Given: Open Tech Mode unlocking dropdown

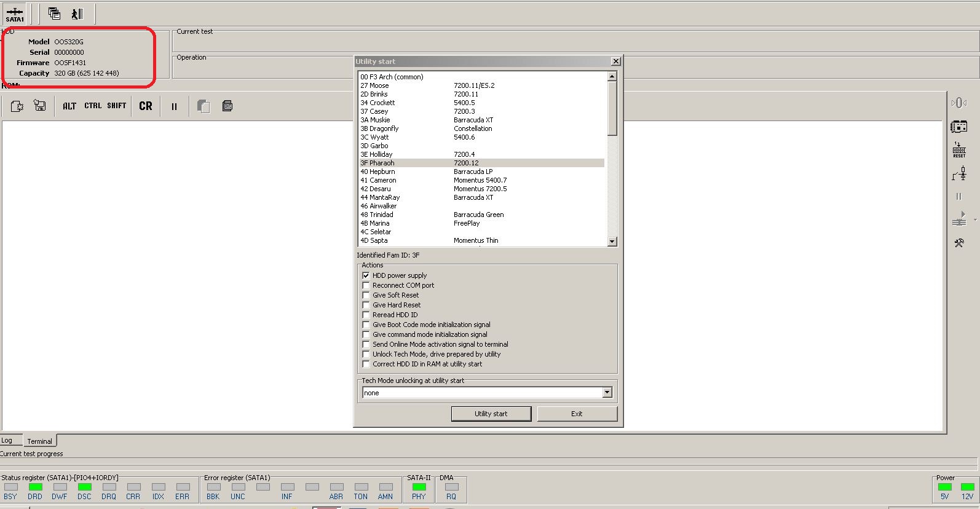Looking at the screenshot, I should pos(607,392).
